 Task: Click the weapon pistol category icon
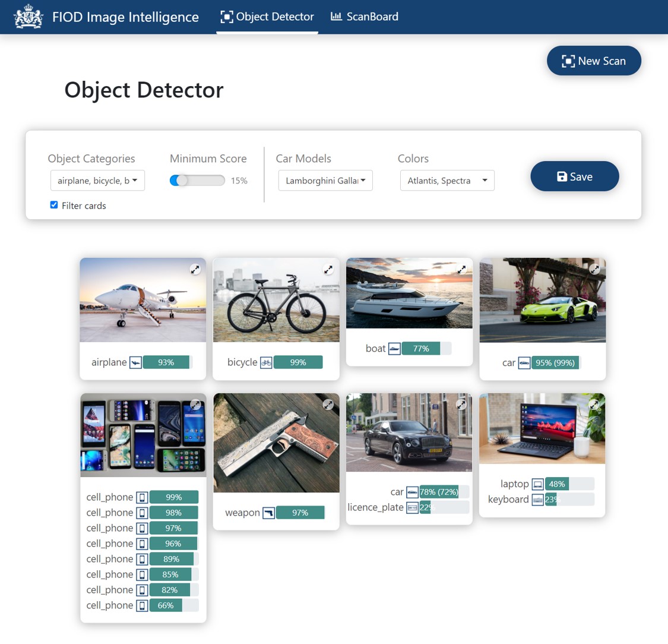tap(269, 513)
